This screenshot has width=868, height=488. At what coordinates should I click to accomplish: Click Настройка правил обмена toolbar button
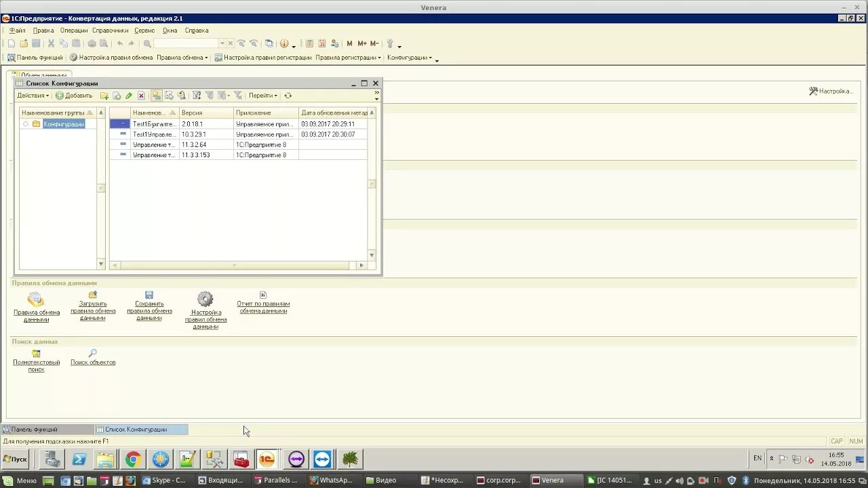(112, 58)
